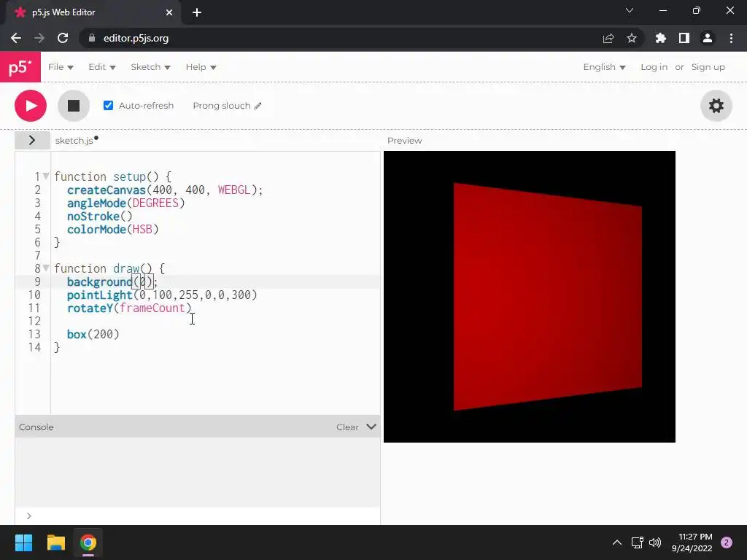The height and width of the screenshot is (560, 747).
Task: Click the Sign up link
Action: coord(708,67)
